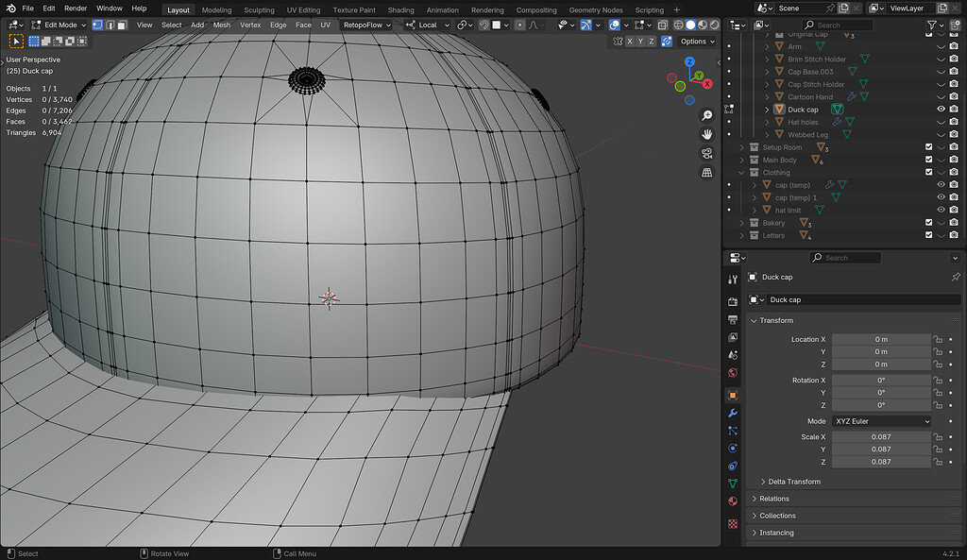Enable proportional editing icon in the header
The width and height of the screenshot is (967, 560).
(519, 25)
